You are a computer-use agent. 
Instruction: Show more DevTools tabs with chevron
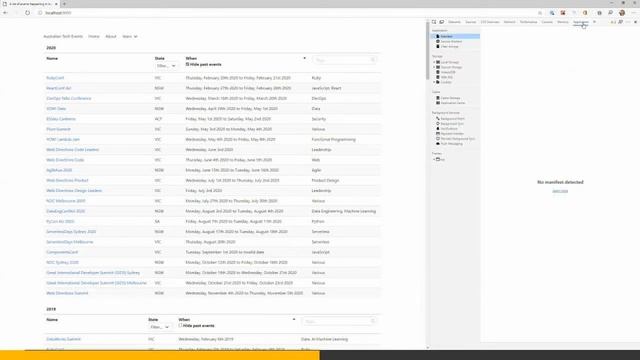[594, 22]
